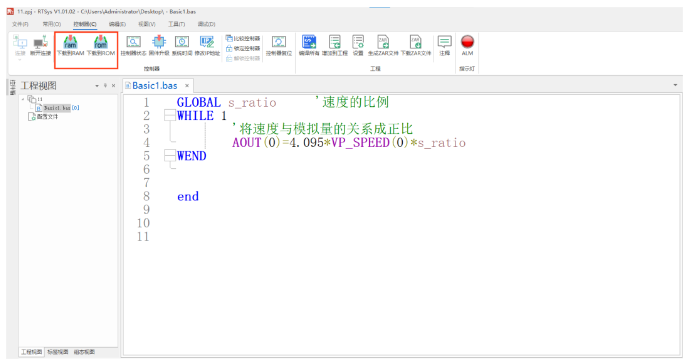Click 锁定控制器 lock controller
This screenshot has height=364, width=689.
[243, 48]
